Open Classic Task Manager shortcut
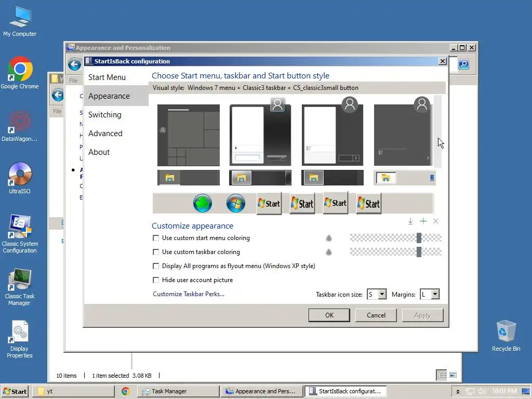The width and height of the screenshot is (532, 399). click(x=20, y=287)
